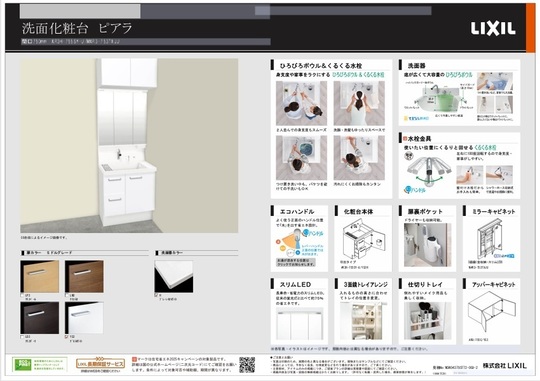Select the dark brown door color swatch

[x=40, y=318]
